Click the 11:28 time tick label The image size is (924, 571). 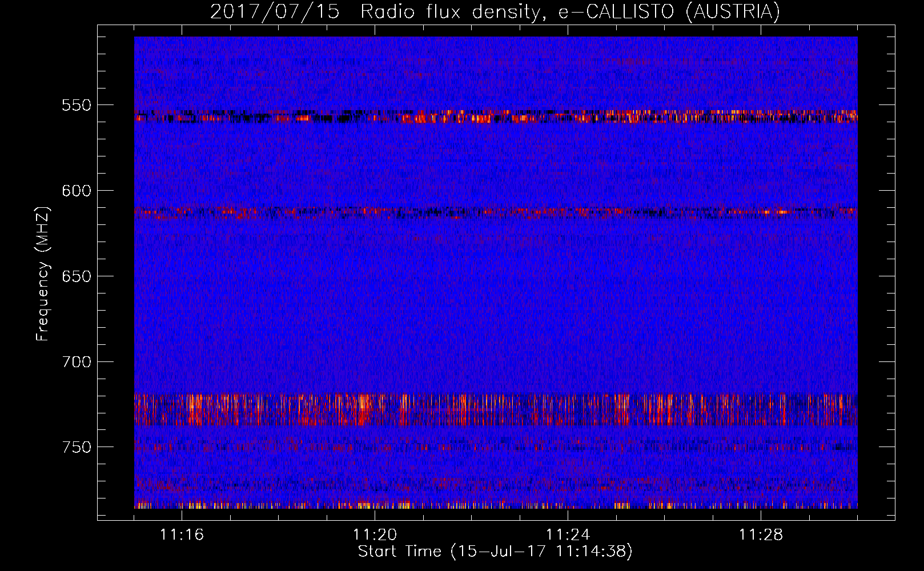click(x=761, y=535)
